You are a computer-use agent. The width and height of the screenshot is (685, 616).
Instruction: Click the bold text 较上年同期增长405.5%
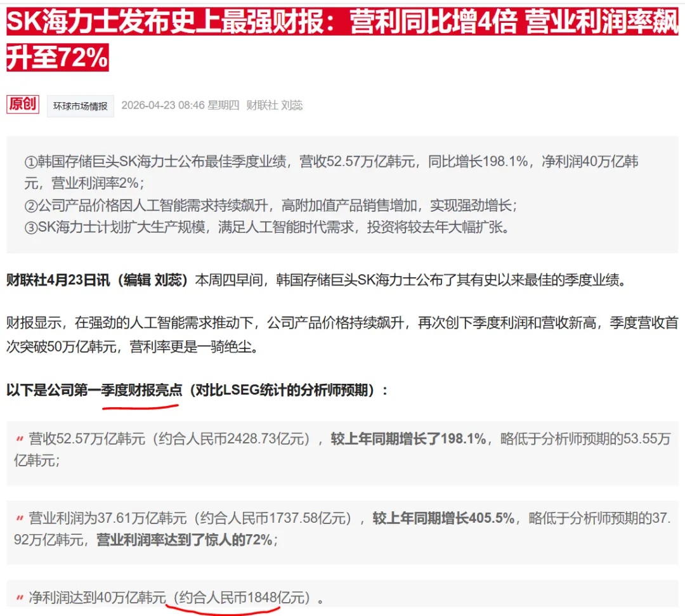tap(443, 518)
